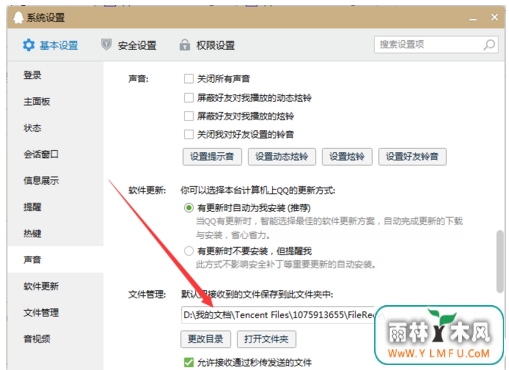Click the 设置提示音 button

[212, 157]
